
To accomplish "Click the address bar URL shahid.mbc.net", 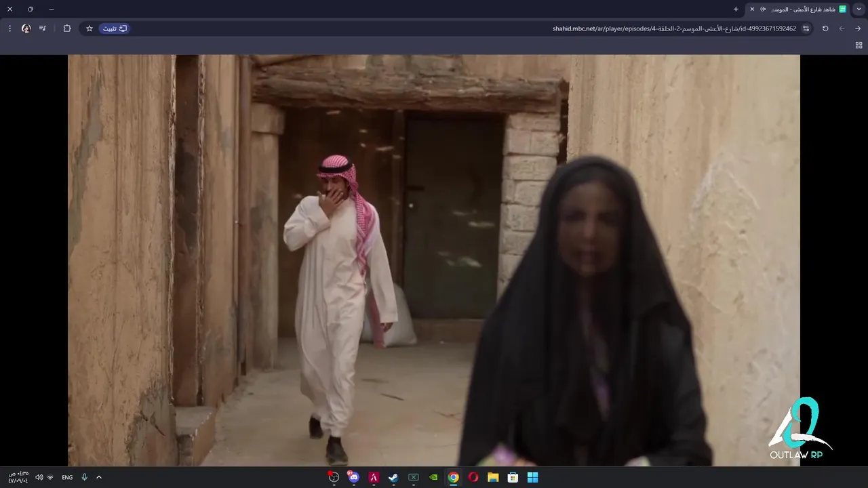I will pyautogui.click(x=674, y=28).
